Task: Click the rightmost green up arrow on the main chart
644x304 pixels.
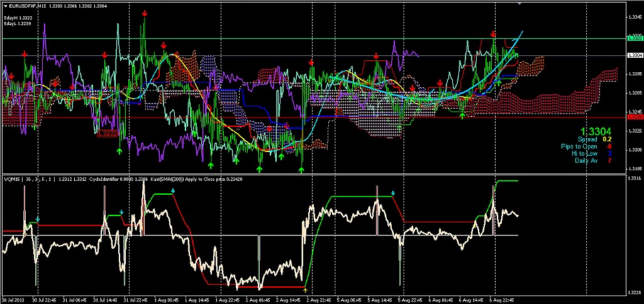Action: click(499, 82)
